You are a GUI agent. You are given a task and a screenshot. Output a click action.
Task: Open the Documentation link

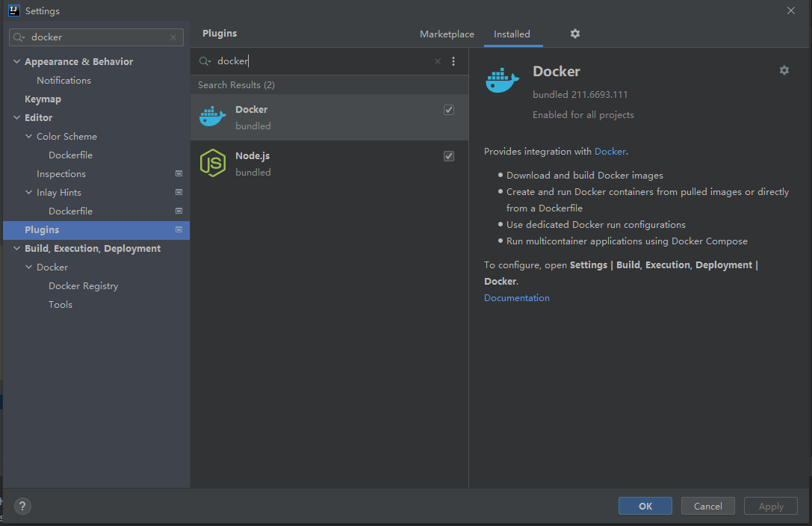(x=516, y=298)
